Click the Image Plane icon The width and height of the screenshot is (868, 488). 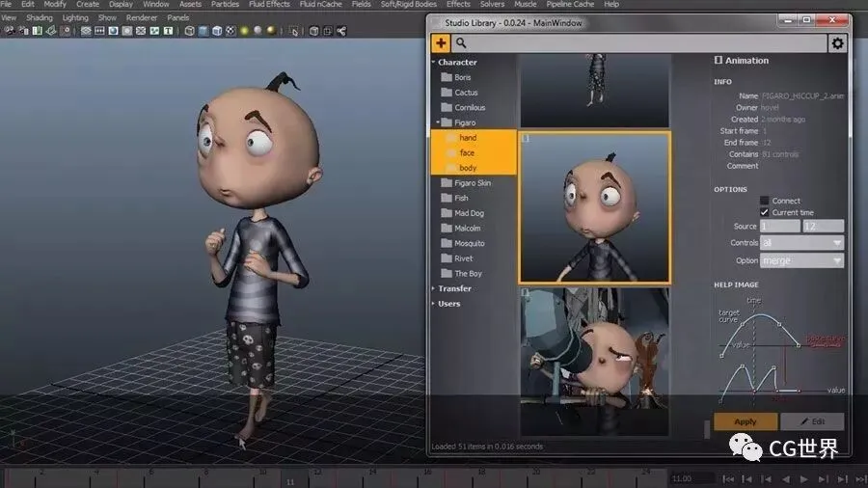51,31
